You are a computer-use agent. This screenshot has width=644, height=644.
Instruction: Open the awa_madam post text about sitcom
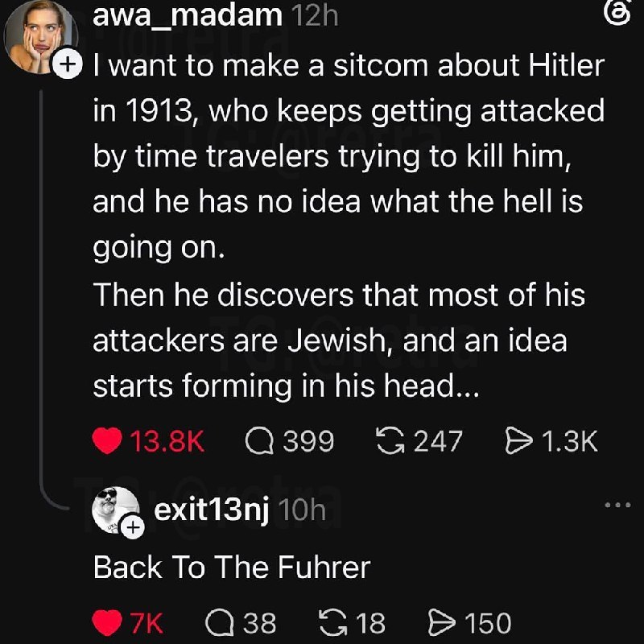point(349,225)
